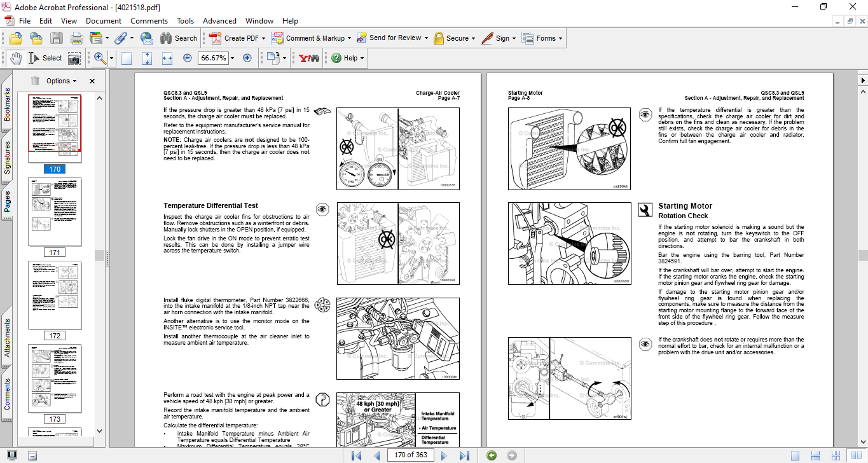Screen dimensions: 868x463
Task: Switch to Continuous Facing layout
Action: (836, 455)
